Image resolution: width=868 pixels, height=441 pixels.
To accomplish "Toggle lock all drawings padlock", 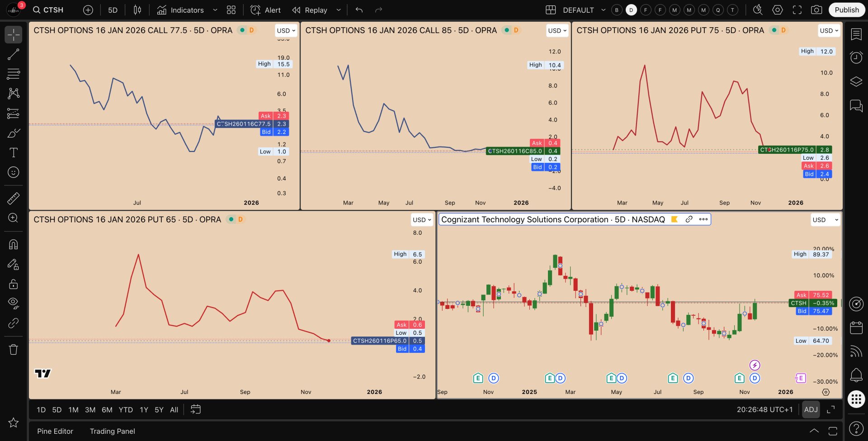I will (14, 284).
